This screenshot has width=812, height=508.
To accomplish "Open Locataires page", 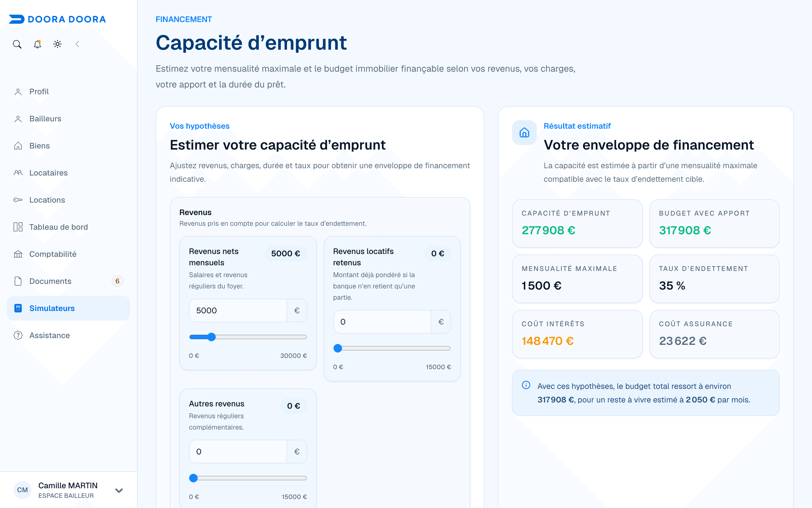I will (x=69, y=173).
